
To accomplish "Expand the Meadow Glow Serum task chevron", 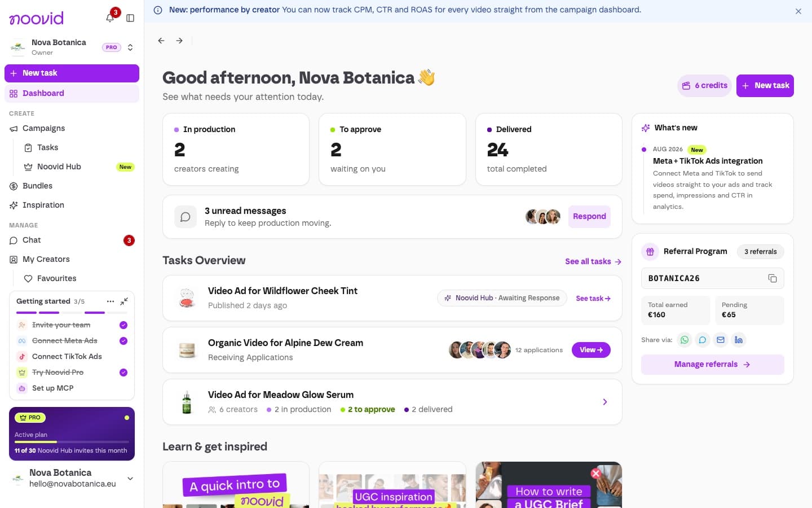I will [605, 402].
